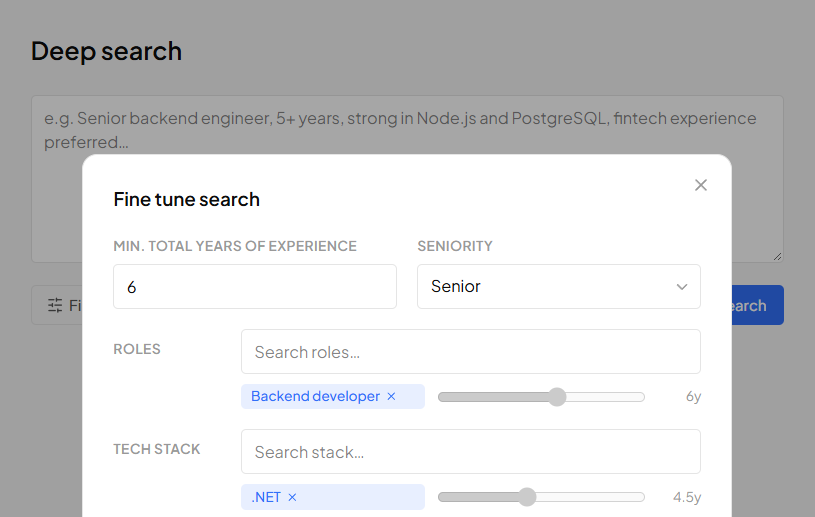Click the 4.5y value for .NET

pyautogui.click(x=687, y=497)
